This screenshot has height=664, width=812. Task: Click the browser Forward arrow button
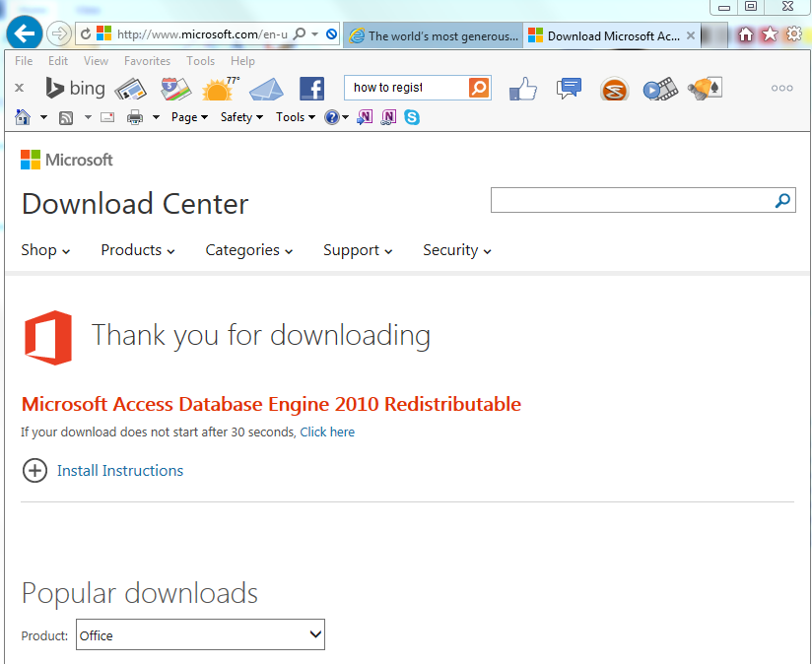coord(58,34)
